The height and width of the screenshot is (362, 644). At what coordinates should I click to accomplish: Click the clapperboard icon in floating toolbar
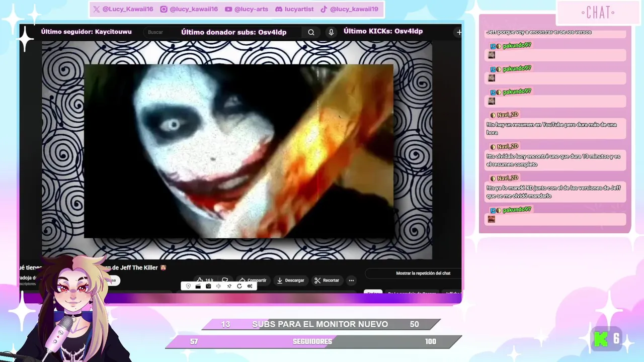(198, 286)
